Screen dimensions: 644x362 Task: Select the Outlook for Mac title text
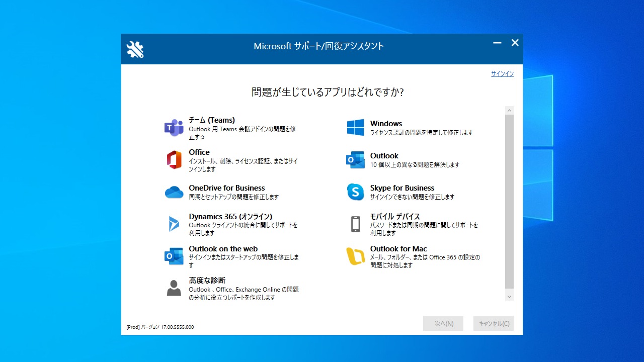point(398,249)
